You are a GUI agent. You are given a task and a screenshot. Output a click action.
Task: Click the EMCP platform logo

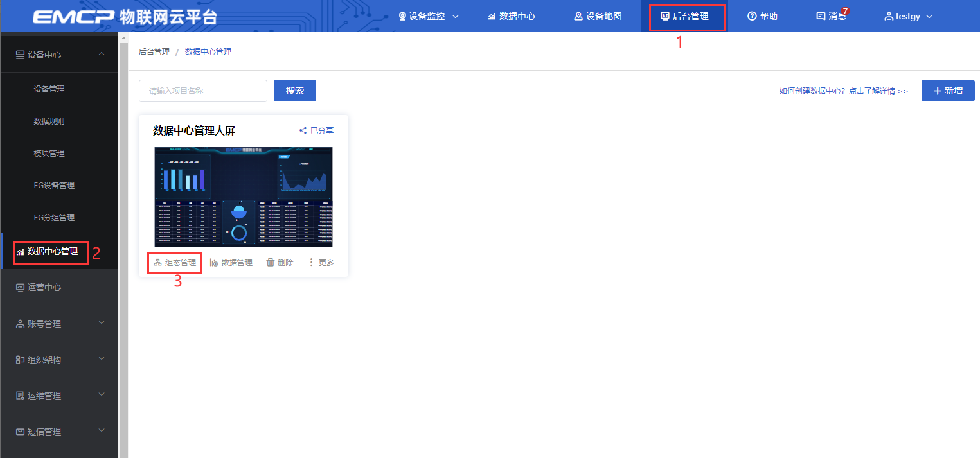pos(125,17)
